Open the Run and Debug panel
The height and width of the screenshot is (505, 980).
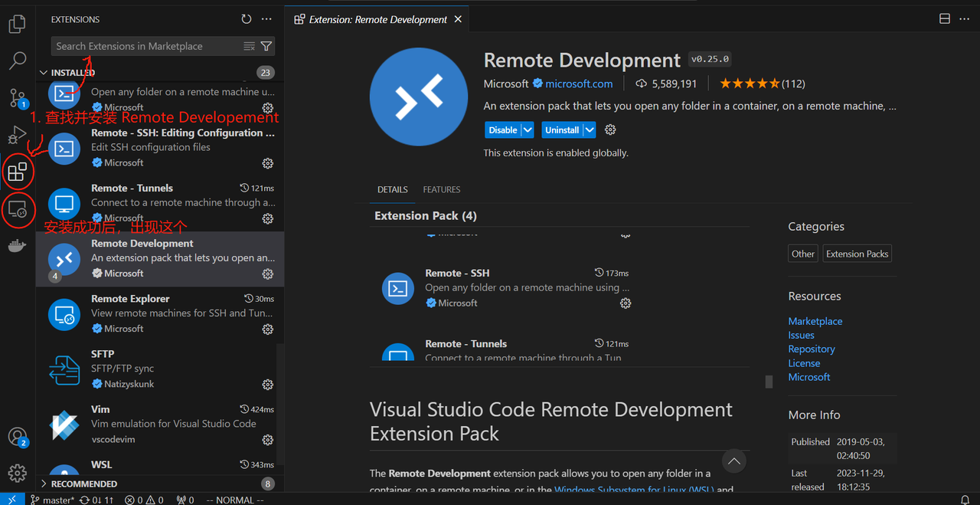point(18,135)
